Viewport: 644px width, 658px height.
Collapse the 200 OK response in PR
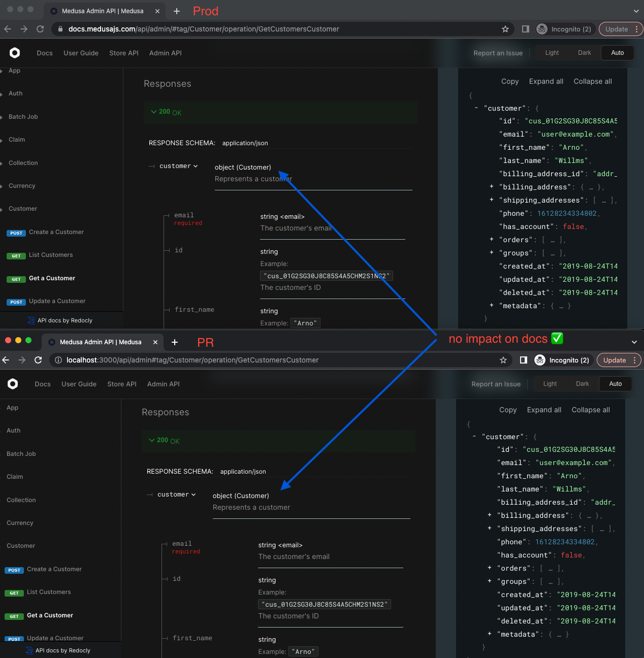coord(278,441)
